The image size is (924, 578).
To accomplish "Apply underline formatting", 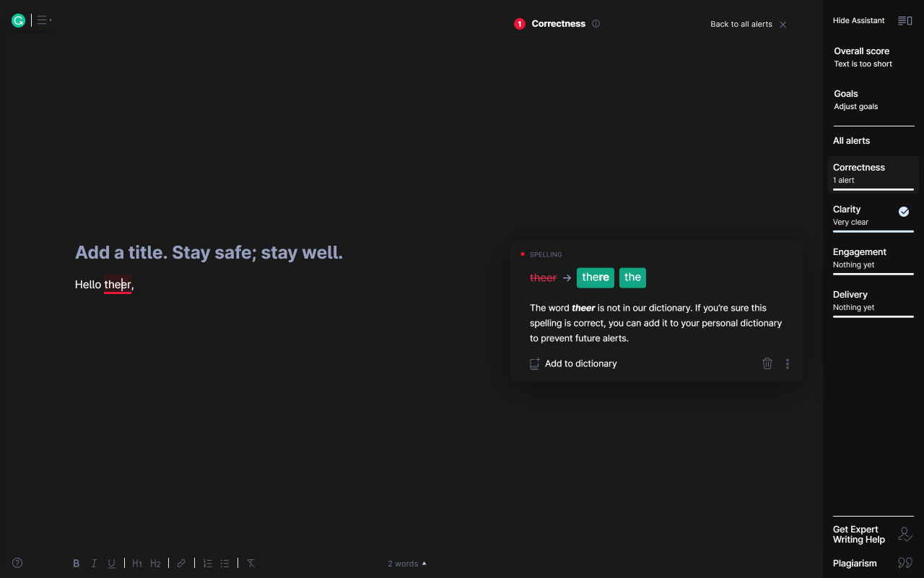I will [111, 563].
